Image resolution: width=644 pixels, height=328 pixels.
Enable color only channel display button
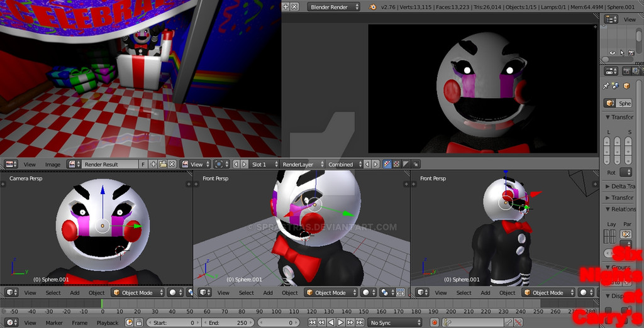[x=397, y=164]
